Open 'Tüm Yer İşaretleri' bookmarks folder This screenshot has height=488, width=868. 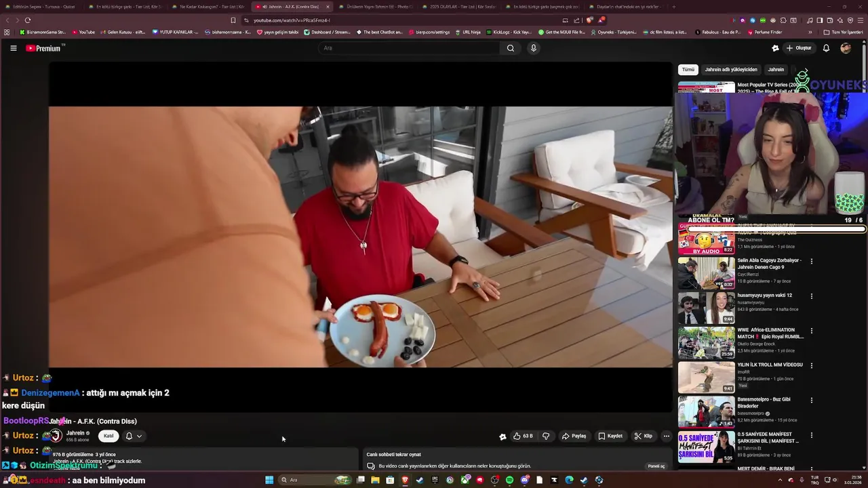(843, 32)
